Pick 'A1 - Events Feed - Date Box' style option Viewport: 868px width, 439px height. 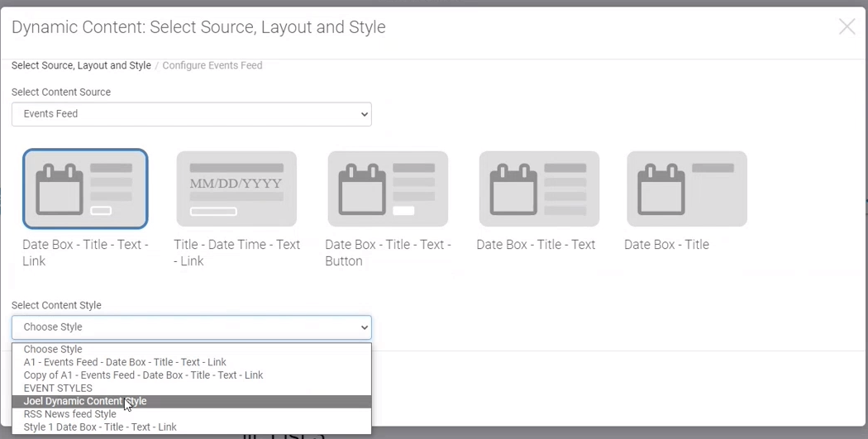(125, 362)
